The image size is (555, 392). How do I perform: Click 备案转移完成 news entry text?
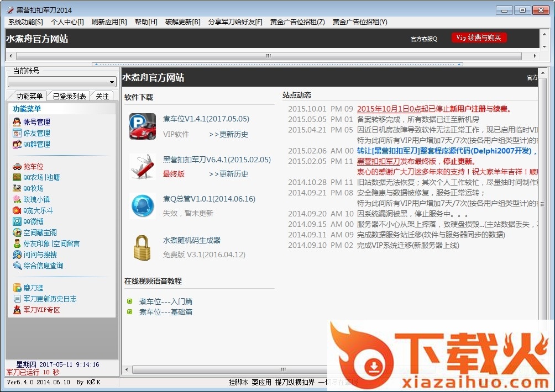[x=418, y=119]
